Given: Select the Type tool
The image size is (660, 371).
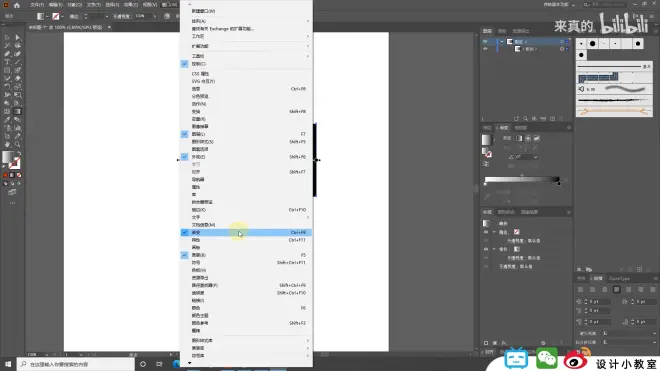Looking at the screenshot, I should pos(7,62).
